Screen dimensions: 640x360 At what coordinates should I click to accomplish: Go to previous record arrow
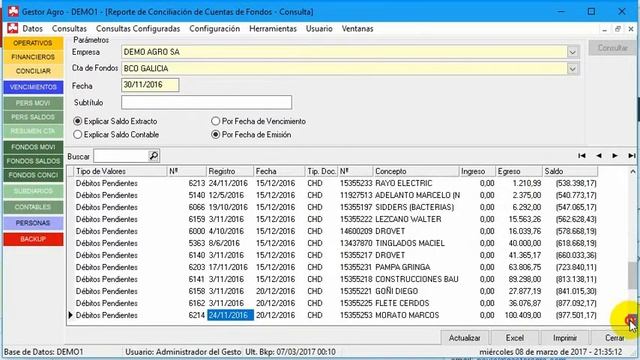(x=599, y=156)
